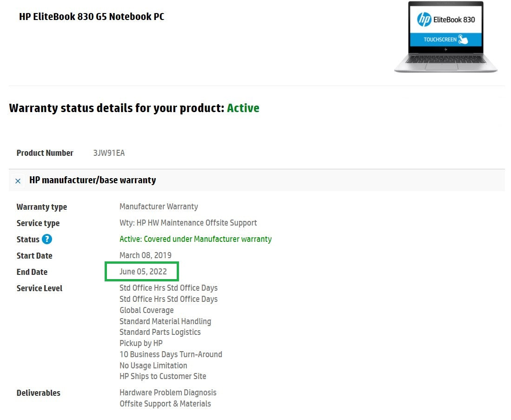Click the Service type label
Image resolution: width=511 pixels, height=420 pixels.
[x=38, y=223]
